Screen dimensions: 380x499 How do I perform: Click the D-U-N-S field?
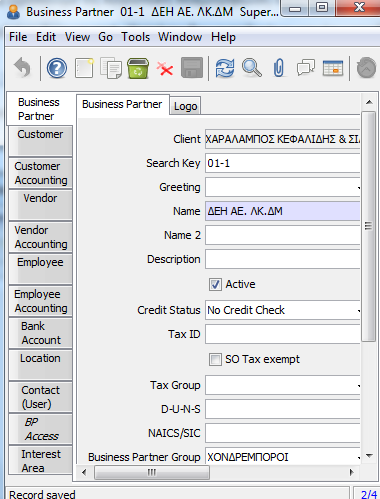point(283,409)
